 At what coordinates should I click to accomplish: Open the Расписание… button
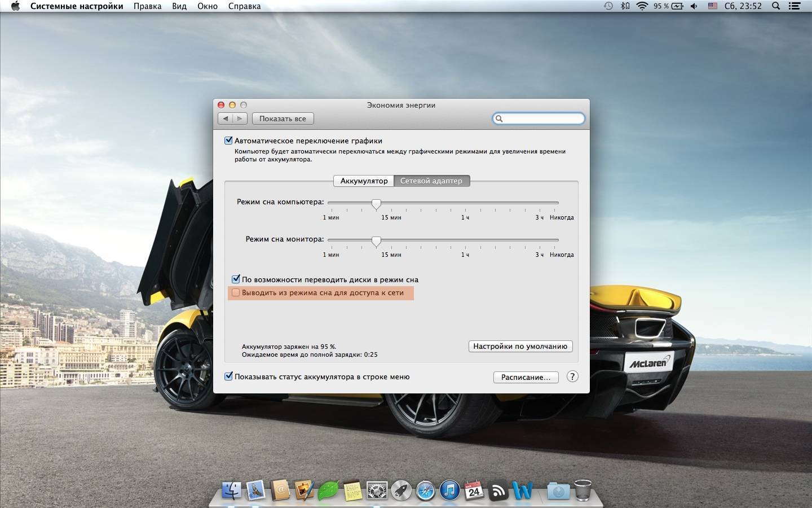[x=526, y=377]
